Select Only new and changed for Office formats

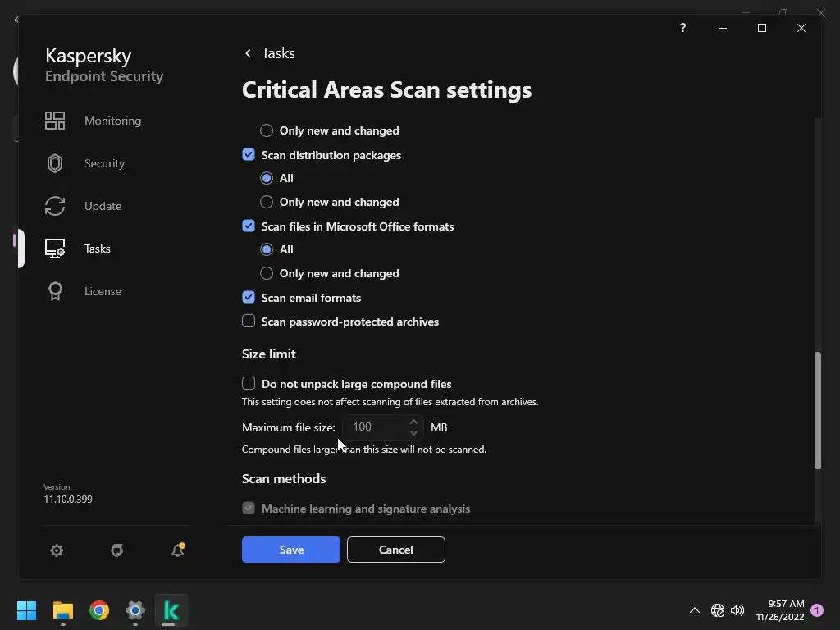(267, 273)
